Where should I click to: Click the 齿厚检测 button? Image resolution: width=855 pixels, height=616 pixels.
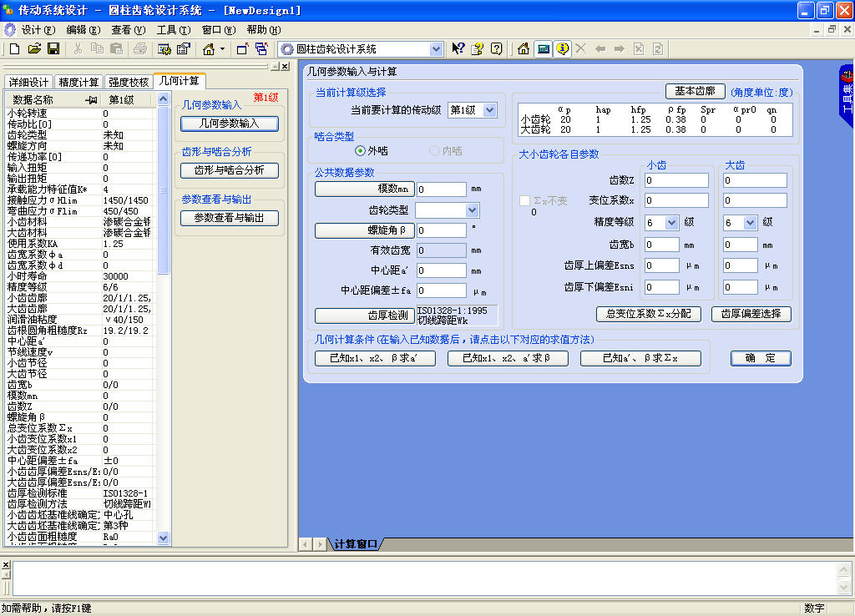tap(364, 316)
